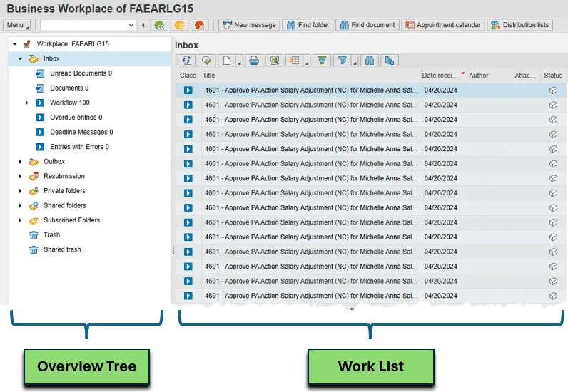Select the Unread Documents 0 folder
Screen dimensions: 568x392
coord(81,73)
